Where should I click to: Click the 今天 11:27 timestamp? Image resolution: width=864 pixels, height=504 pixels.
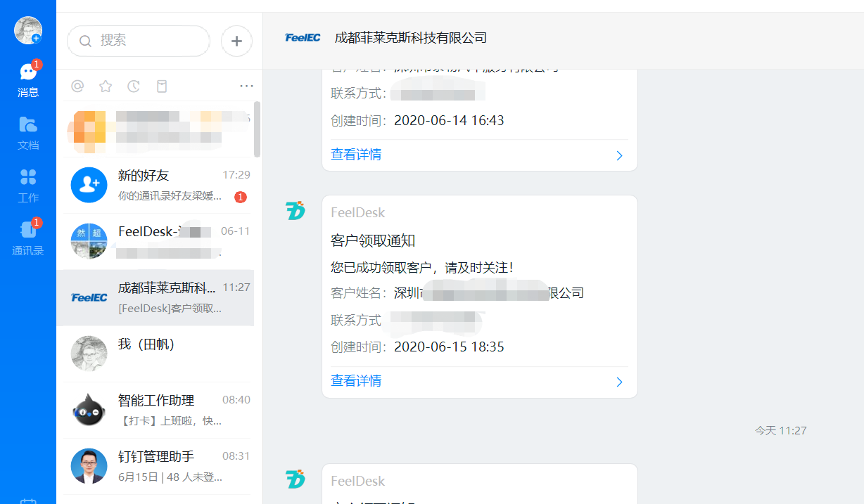[781, 430]
